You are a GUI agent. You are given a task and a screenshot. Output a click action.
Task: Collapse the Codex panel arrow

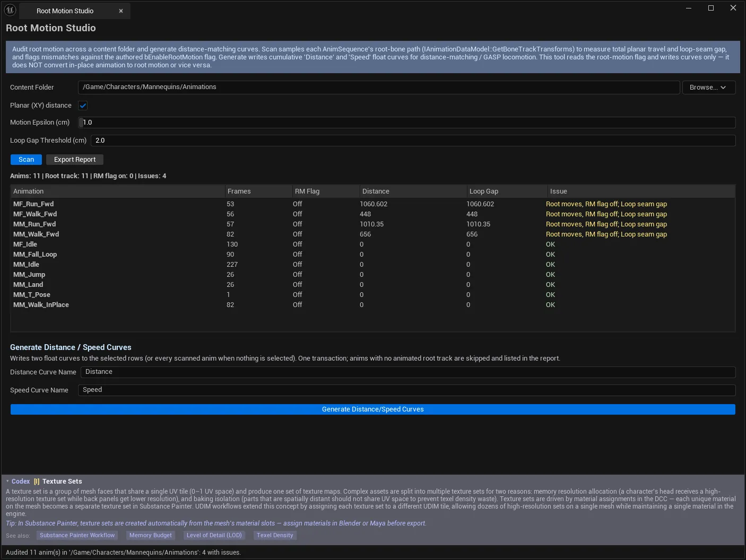tap(7, 482)
